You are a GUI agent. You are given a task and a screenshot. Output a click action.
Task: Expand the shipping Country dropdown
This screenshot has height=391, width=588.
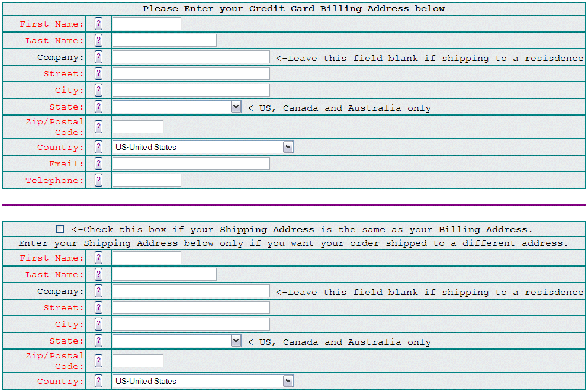[203, 382]
